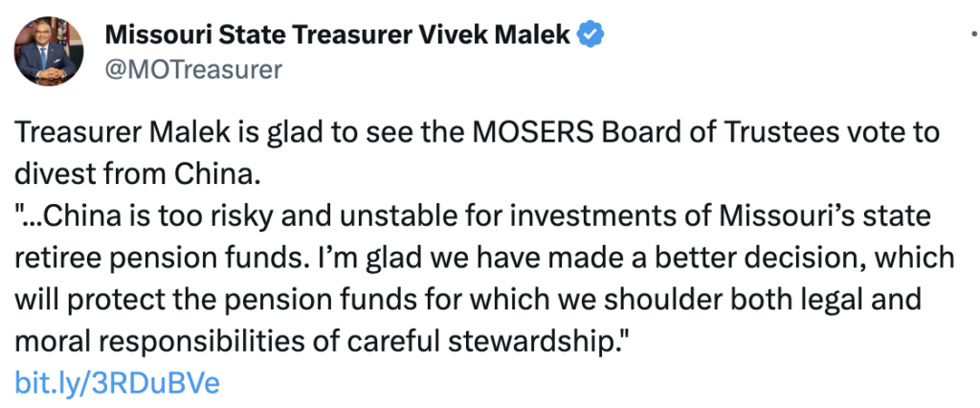
Task: Click the word "stewardship" ending the quote
Action: pos(516,342)
